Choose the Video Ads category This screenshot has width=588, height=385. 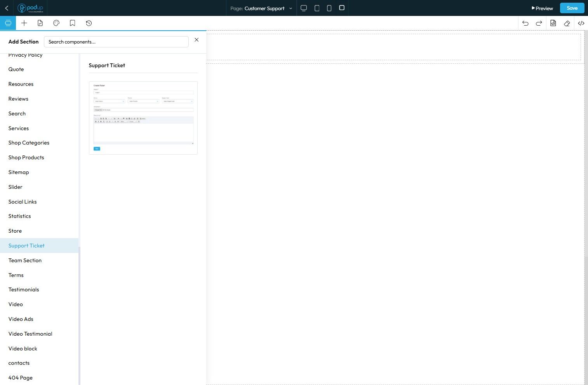(21, 319)
